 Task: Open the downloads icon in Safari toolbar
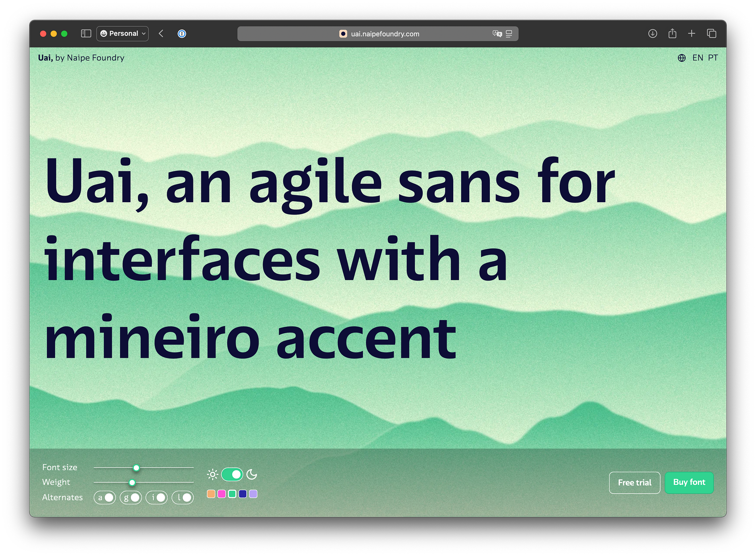(x=652, y=33)
